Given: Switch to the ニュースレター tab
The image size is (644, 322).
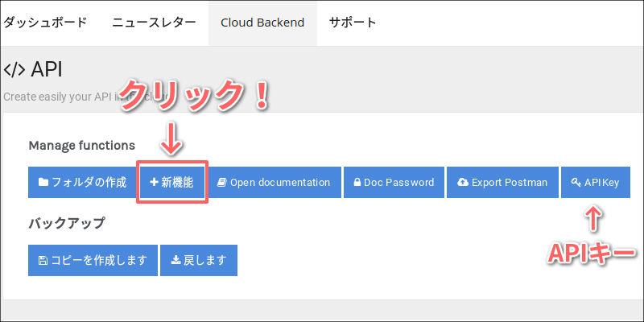Looking at the screenshot, I should [x=154, y=23].
